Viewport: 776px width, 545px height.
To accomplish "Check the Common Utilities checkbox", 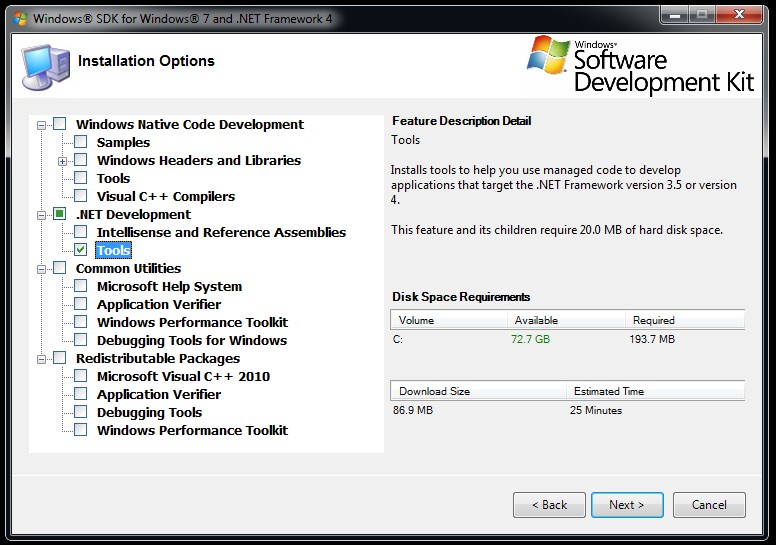I will click(59, 268).
